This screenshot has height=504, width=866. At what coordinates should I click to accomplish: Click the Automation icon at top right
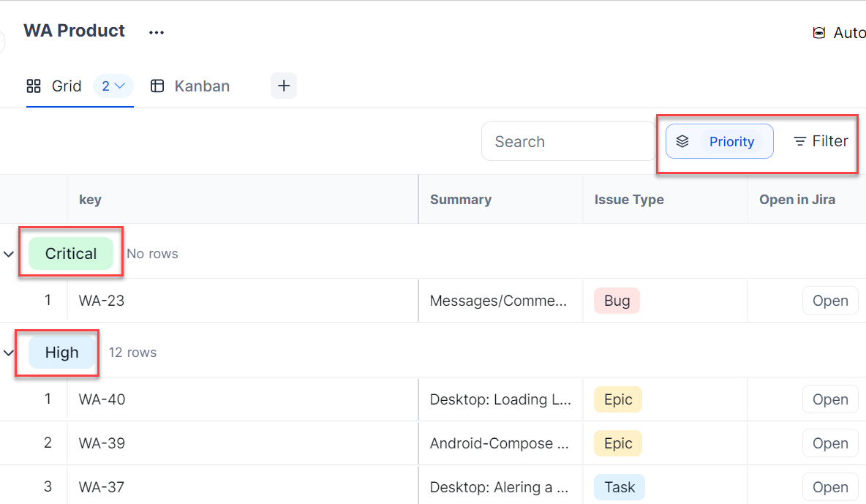819,33
